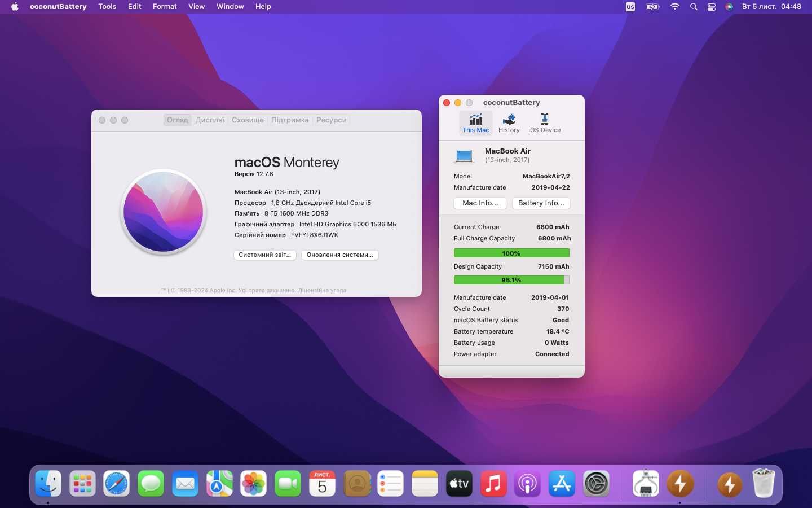The width and height of the screenshot is (812, 508).
Task: Open Contacts in the Dock
Action: 356,484
